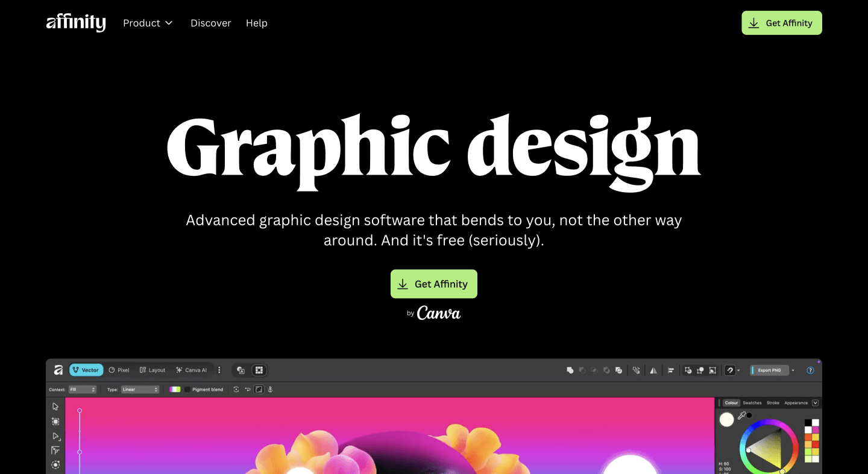
Task: Open the gradient Type Linear dropdown
Action: [x=140, y=389]
